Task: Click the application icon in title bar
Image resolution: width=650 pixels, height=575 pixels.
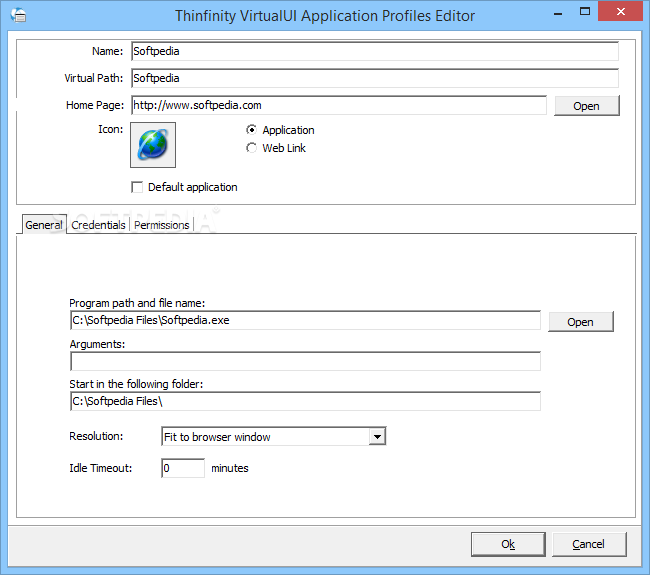Action: pos(19,15)
